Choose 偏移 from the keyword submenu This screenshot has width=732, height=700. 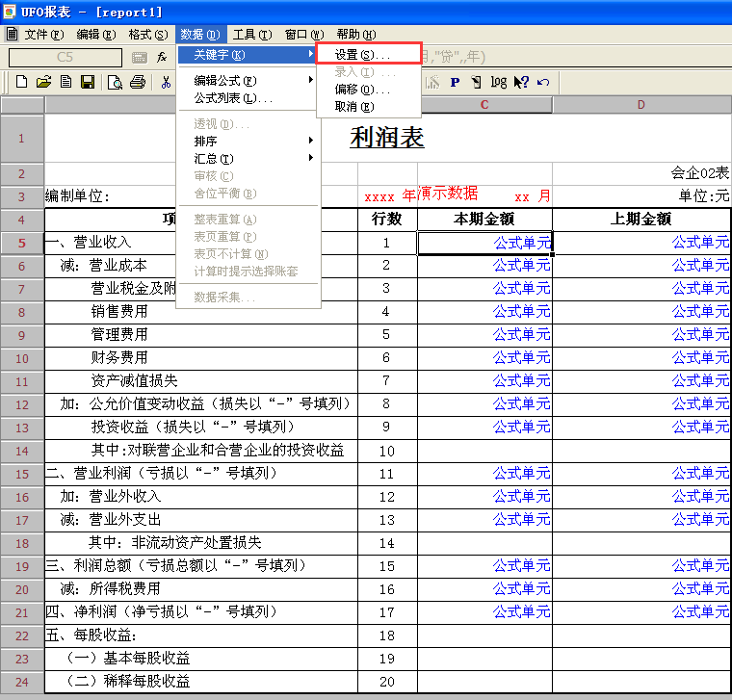click(x=362, y=90)
